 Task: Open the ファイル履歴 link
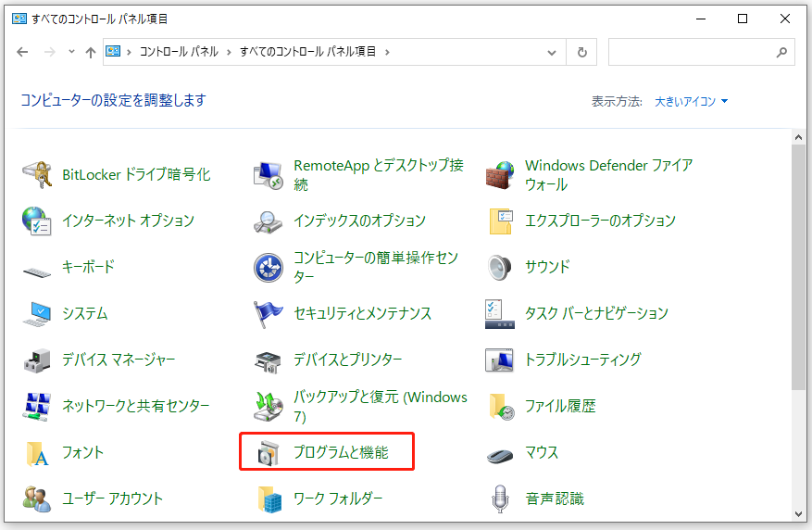click(560, 406)
